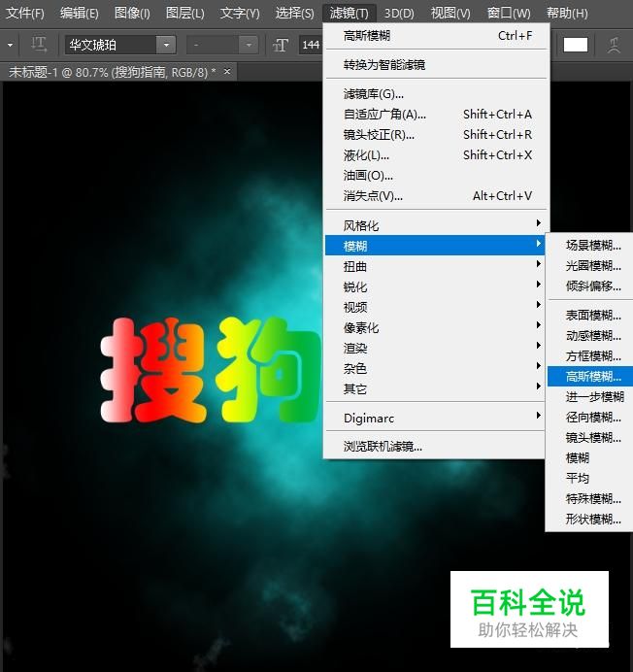
Task: Open 消失点(V)... filter
Action: tap(437, 196)
